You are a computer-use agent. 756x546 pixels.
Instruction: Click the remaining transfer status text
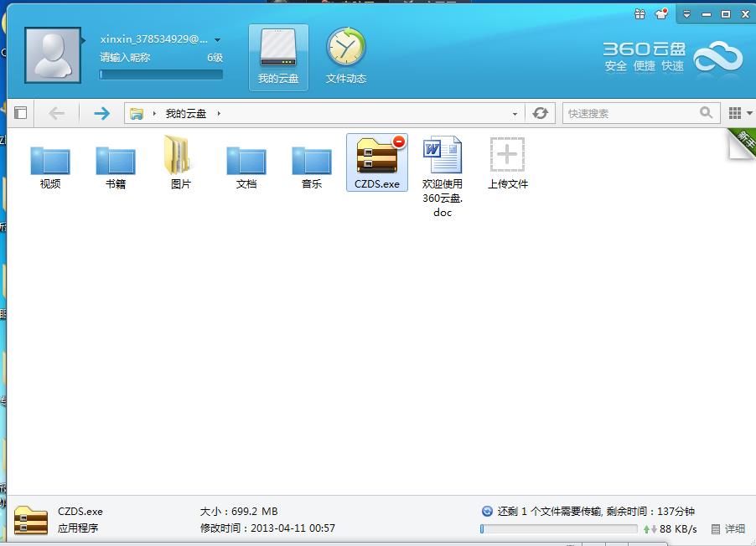(597, 512)
